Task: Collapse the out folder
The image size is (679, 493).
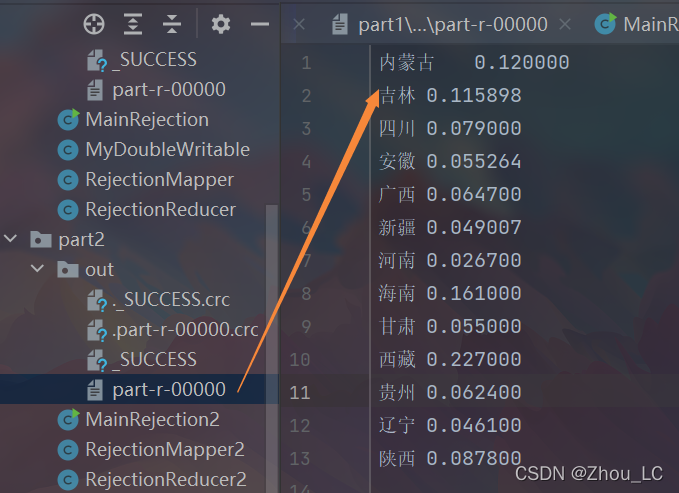Action: click(38, 269)
